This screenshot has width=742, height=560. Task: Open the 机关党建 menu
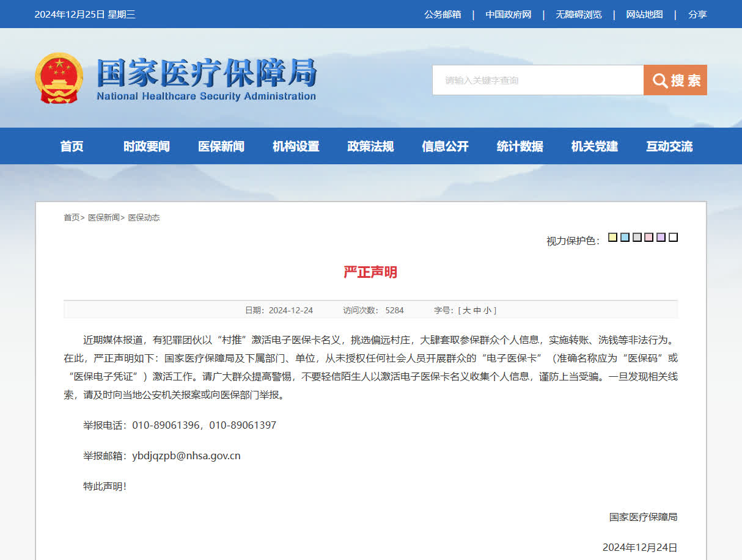[594, 147]
